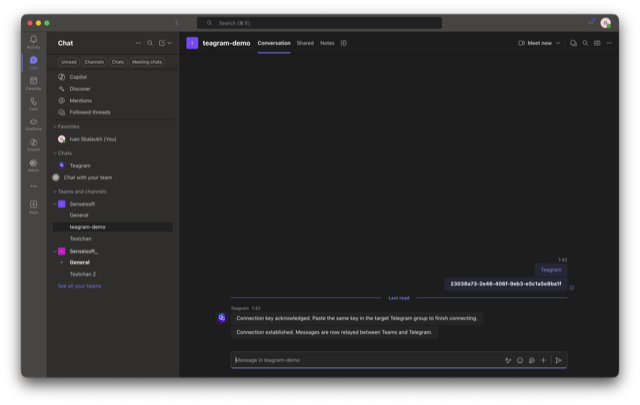This screenshot has height=405, width=640.
Task: Open dropdown arrow beside new chat icon
Action: [x=169, y=43]
